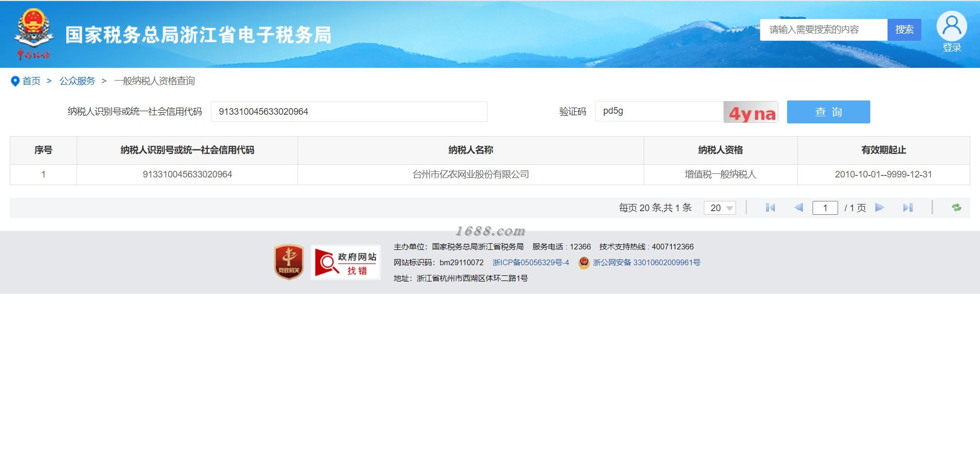Viewport: 980px width, 460px height.
Task: Focus the site search input box
Action: [823, 30]
